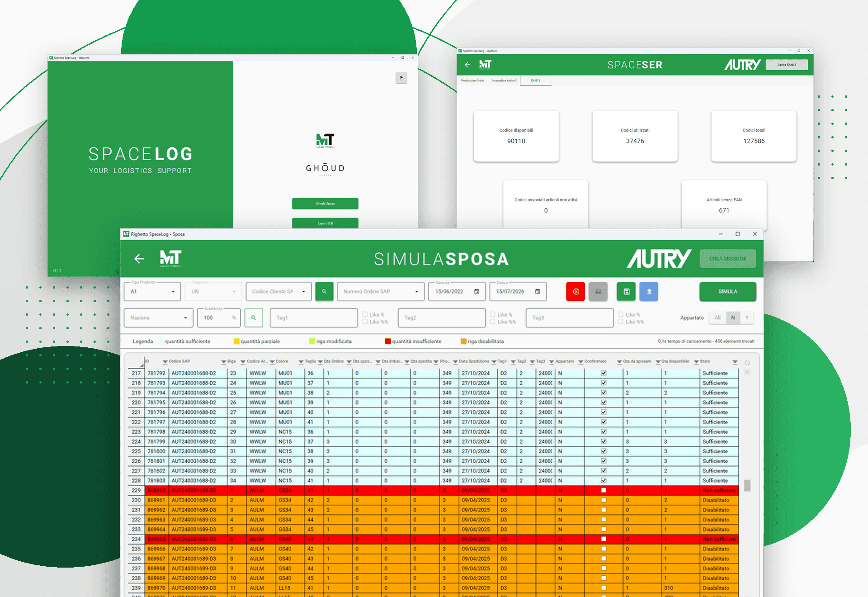Image resolution: width=868 pixels, height=597 pixels.
Task: Switch to the Anagrafica Articoli tab in SpaceSer
Action: [504, 81]
